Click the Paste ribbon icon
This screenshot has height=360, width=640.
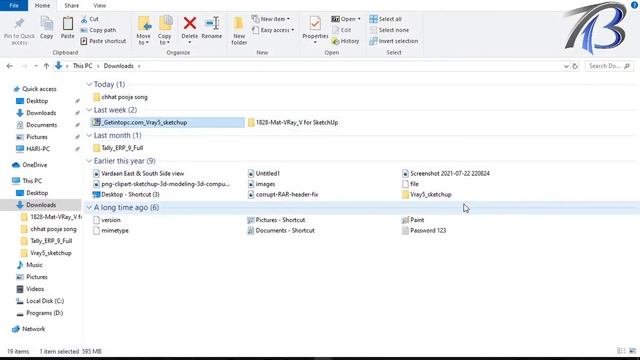tap(68, 24)
